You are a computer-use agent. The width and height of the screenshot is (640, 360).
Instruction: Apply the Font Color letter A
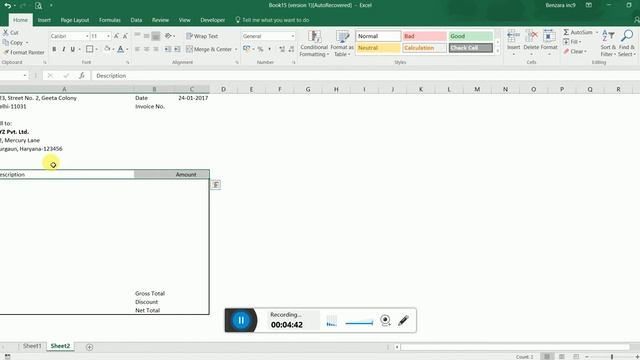point(120,49)
